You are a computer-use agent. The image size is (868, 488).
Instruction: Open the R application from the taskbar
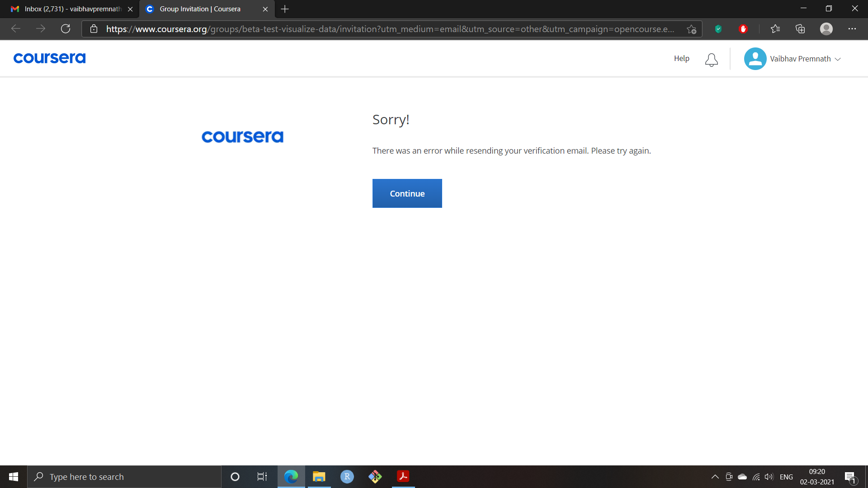click(x=347, y=477)
